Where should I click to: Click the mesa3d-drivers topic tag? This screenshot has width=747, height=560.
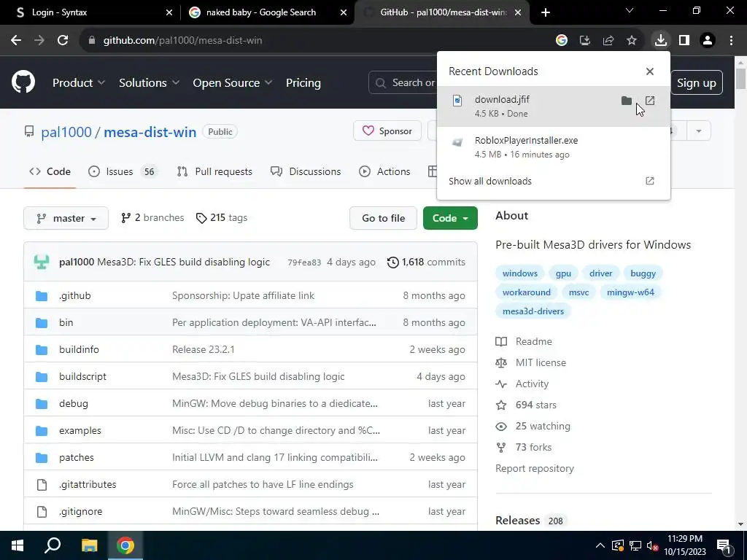point(533,311)
